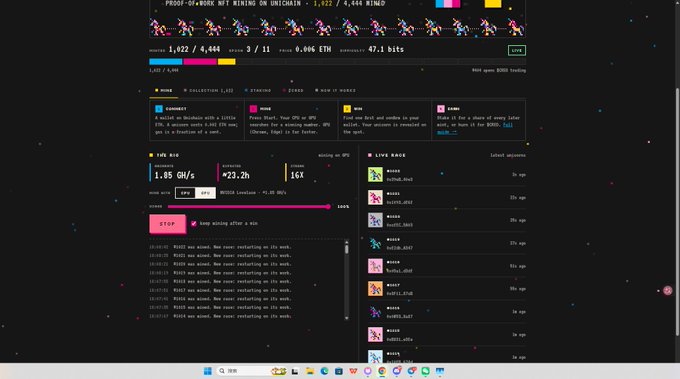The image size is (680, 379).
Task: Click the #1016 was mined log line
Action: 232,299
